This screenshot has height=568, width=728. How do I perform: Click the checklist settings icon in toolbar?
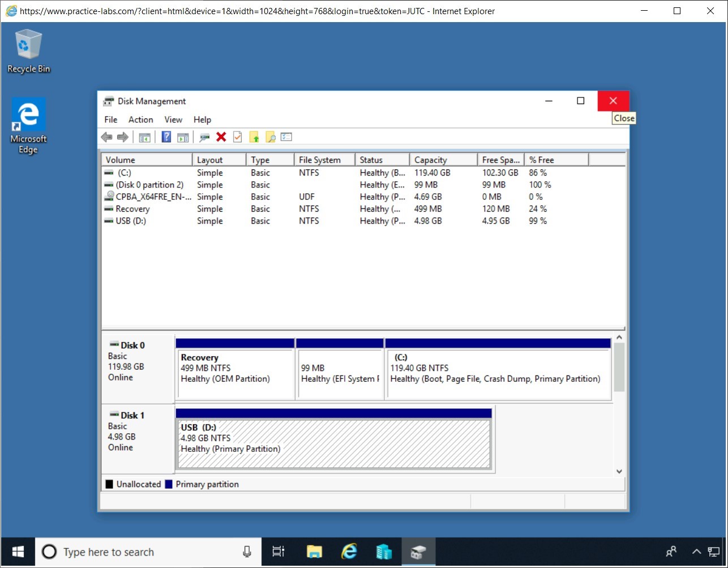[x=286, y=137]
